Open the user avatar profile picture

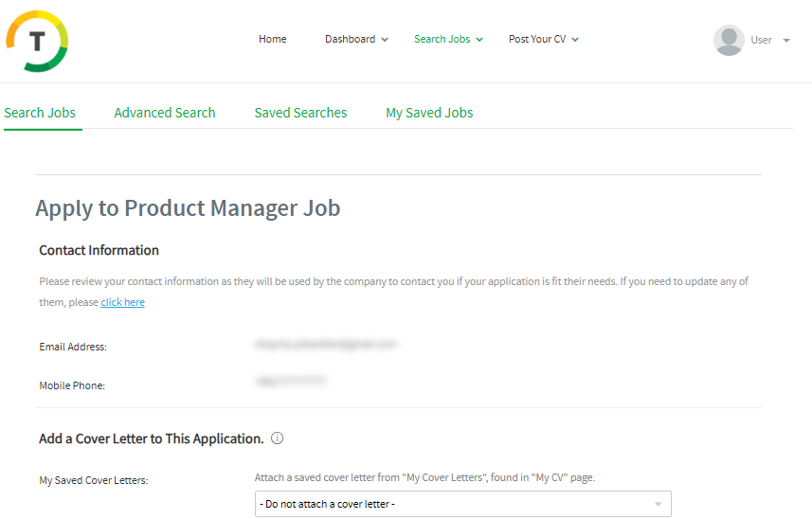729,40
